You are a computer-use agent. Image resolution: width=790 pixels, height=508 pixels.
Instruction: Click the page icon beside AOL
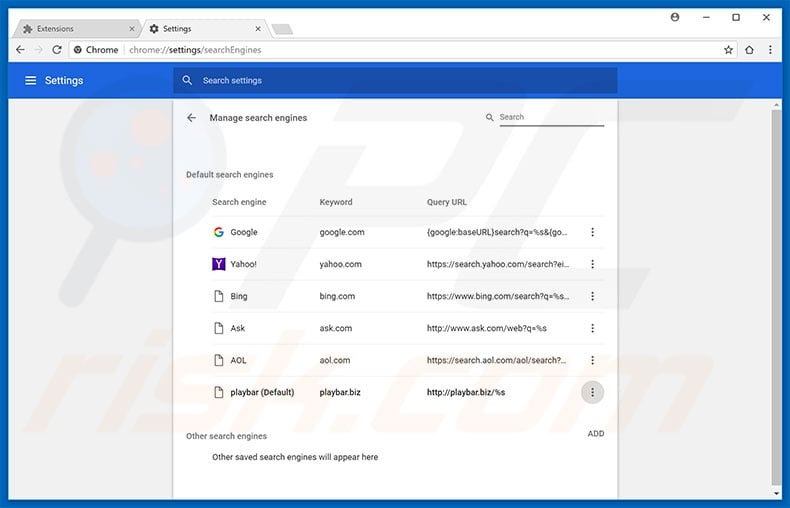(x=218, y=360)
